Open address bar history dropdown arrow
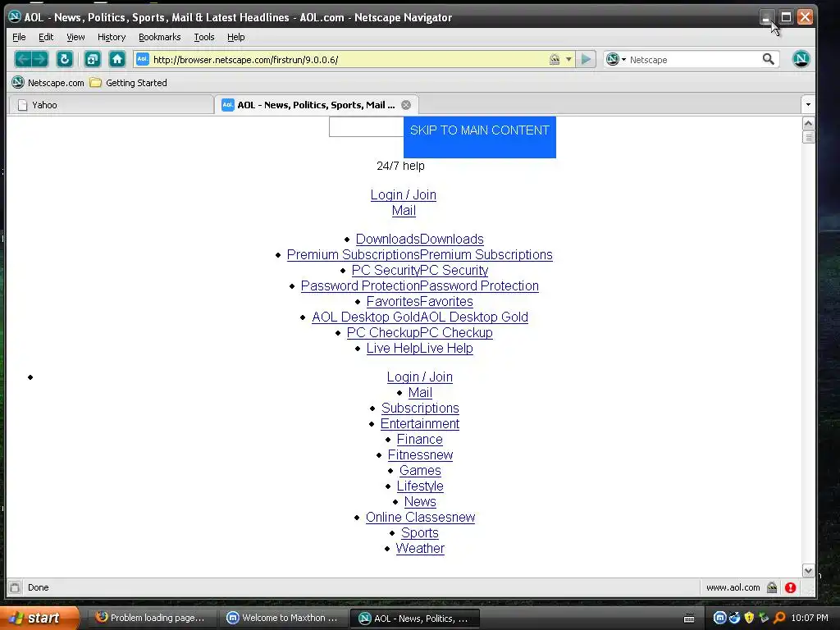The image size is (840, 630). point(568,59)
